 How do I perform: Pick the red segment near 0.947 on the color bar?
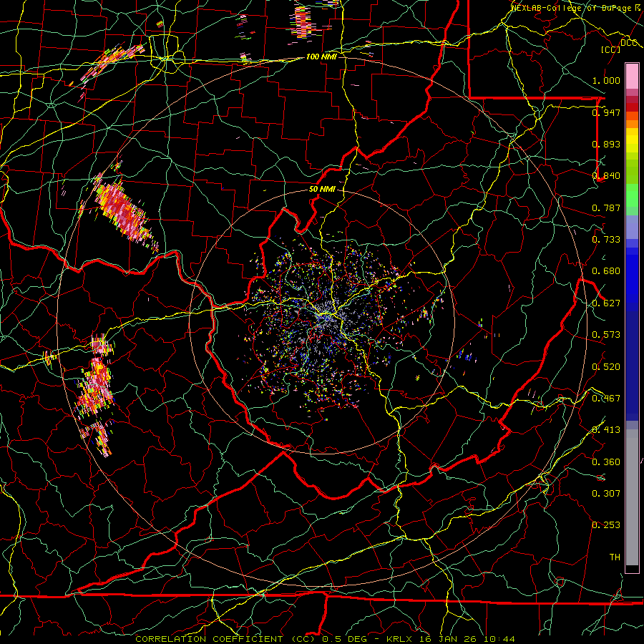632,107
